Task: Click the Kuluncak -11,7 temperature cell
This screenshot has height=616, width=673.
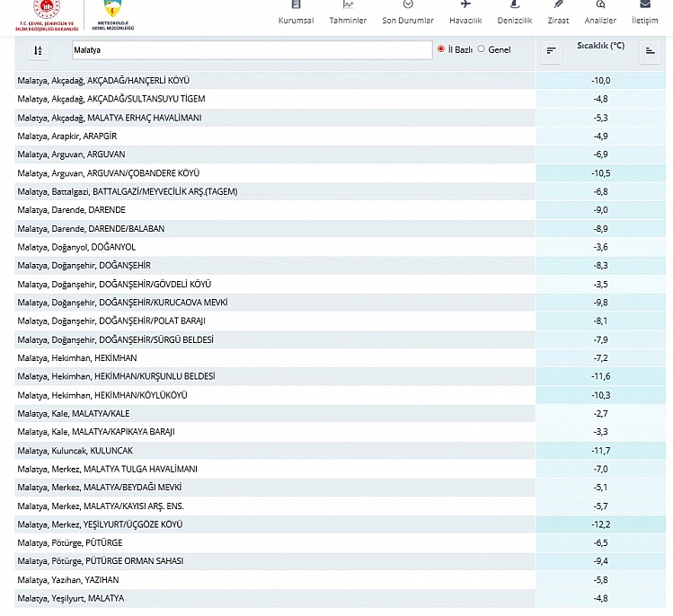Action: click(x=600, y=451)
